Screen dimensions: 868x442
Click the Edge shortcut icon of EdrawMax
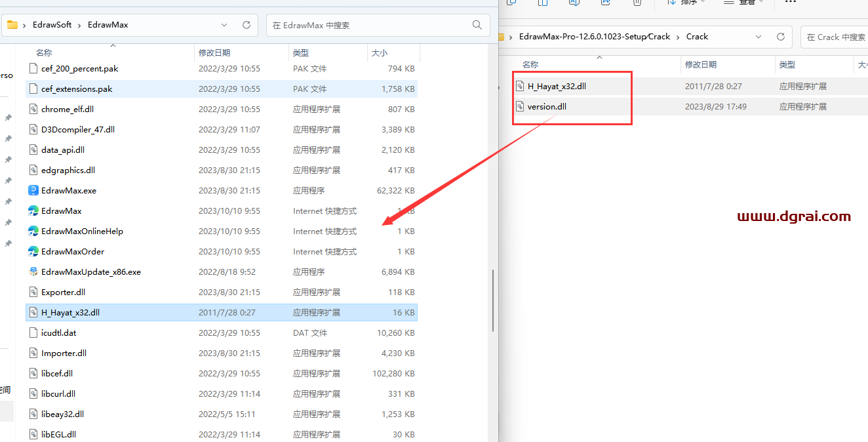click(34, 211)
